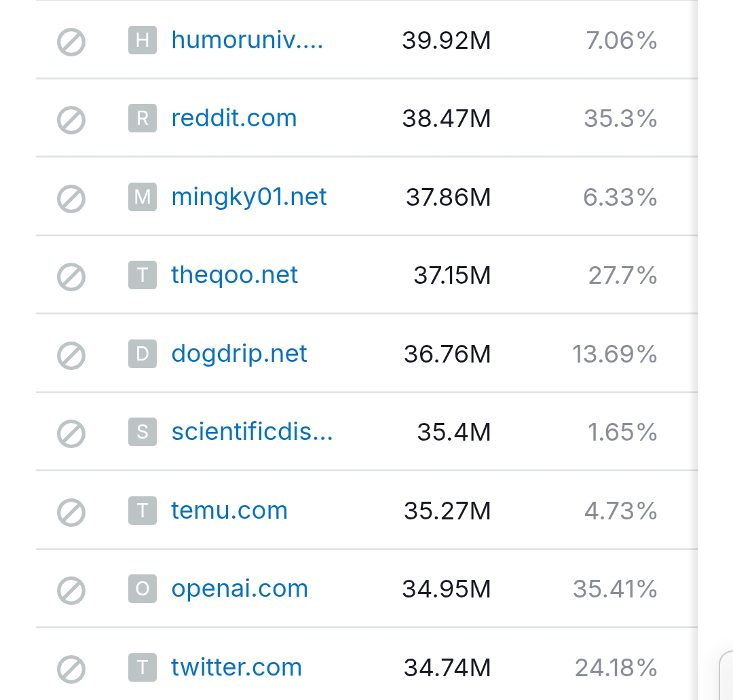Viewport: 733px width, 700px height.
Task: Open the mingky01.net domain link
Action: coord(249,197)
